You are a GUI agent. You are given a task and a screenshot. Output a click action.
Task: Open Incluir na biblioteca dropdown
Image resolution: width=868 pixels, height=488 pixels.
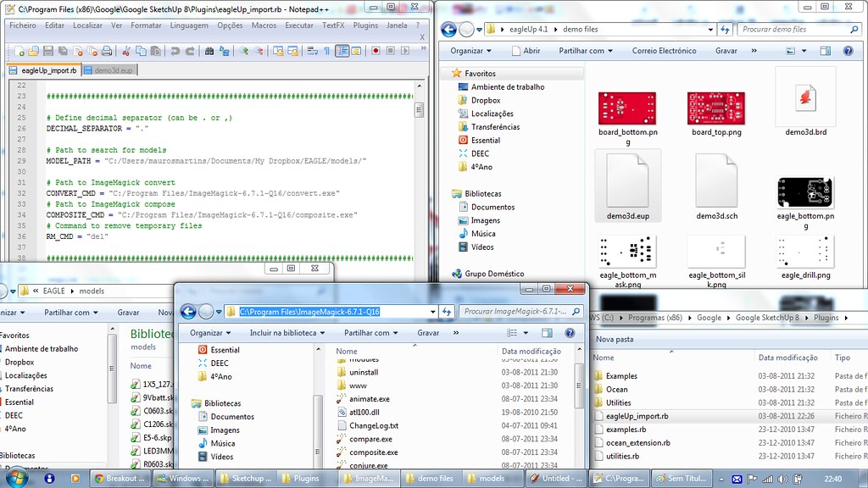[x=287, y=332]
